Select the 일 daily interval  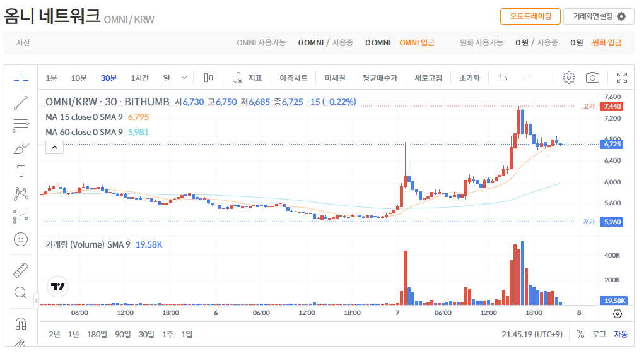(167, 78)
